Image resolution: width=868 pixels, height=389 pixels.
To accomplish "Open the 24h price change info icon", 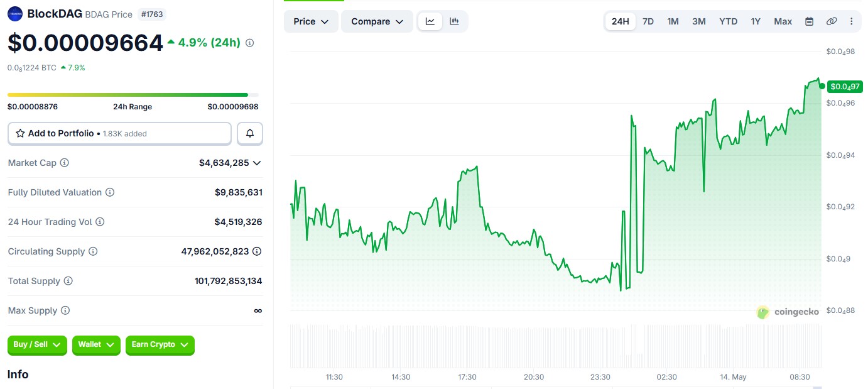I will pyautogui.click(x=249, y=43).
